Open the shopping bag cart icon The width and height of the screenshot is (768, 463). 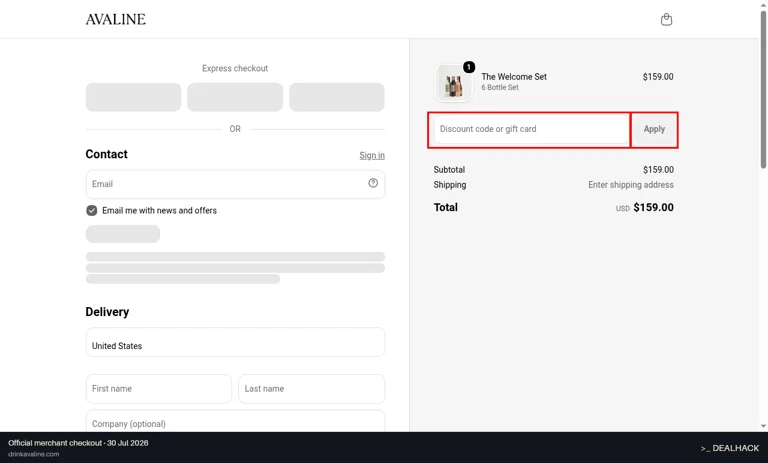click(666, 20)
